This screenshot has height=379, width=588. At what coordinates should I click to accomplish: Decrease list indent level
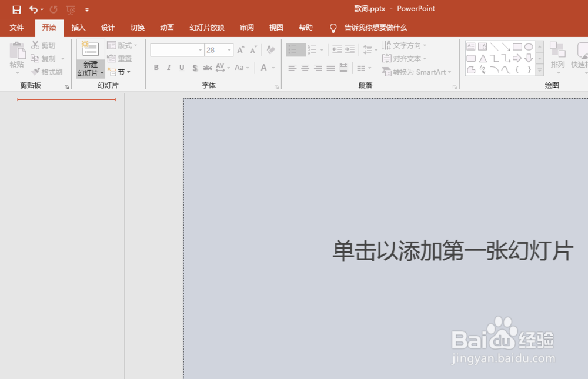tap(337, 49)
